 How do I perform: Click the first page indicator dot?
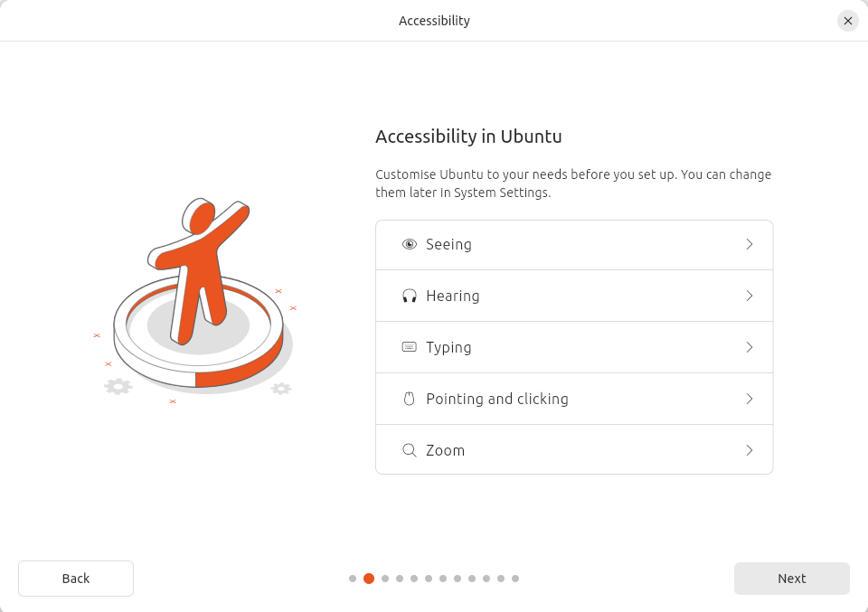[353, 579]
